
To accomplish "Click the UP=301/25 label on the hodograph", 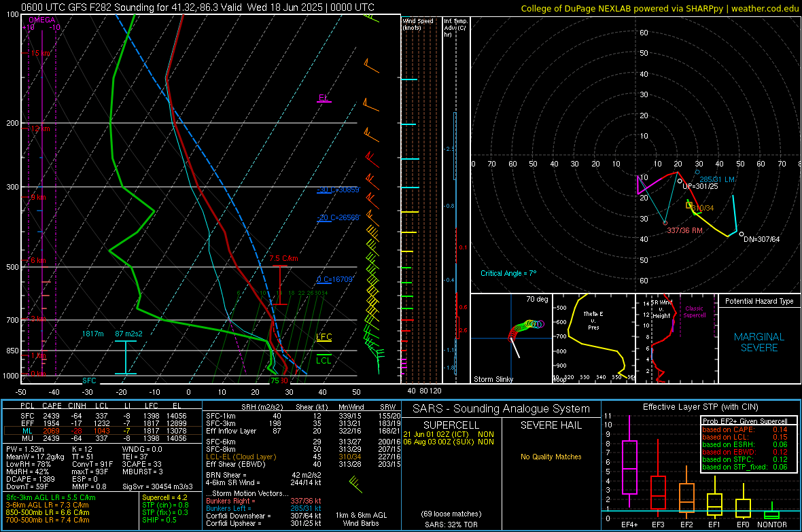I will coord(700,186).
